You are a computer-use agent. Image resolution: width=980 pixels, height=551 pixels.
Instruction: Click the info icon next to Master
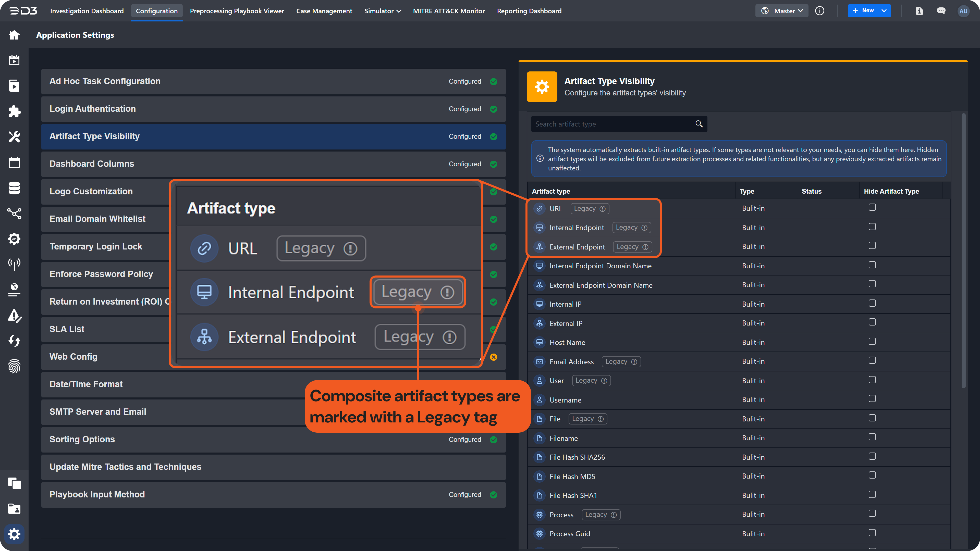click(x=820, y=11)
